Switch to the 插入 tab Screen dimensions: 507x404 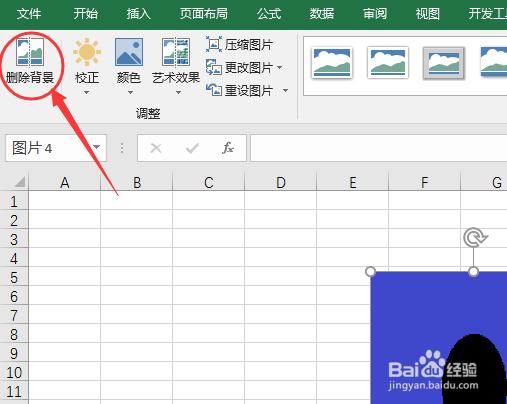[x=138, y=14]
